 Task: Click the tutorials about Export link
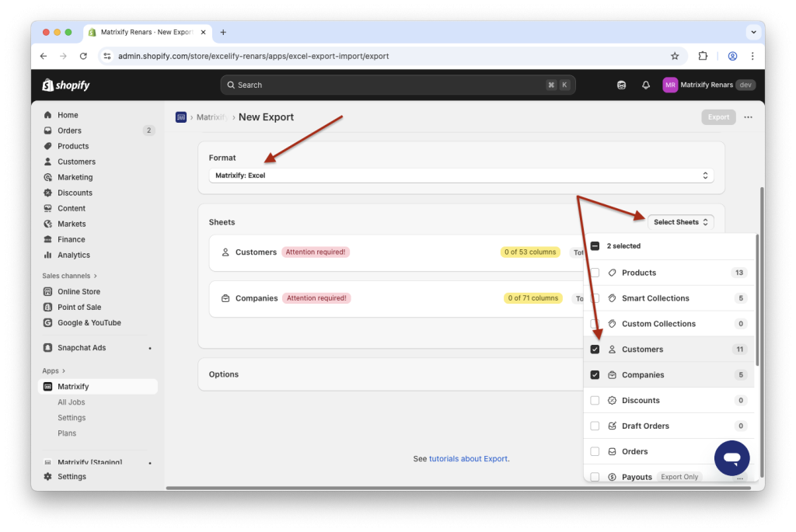(x=468, y=459)
